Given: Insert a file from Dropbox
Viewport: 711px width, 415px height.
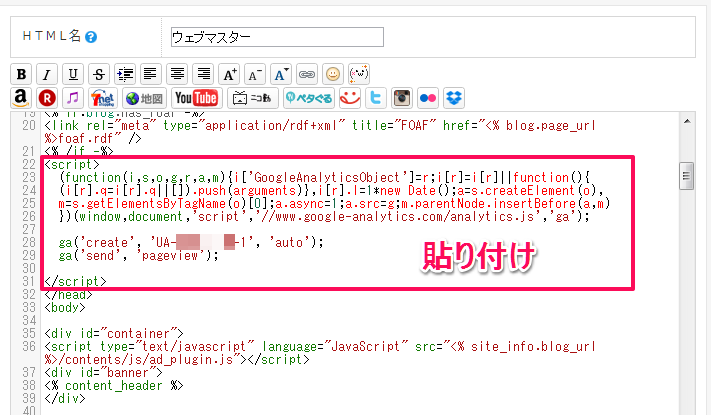Looking at the screenshot, I should click(453, 98).
